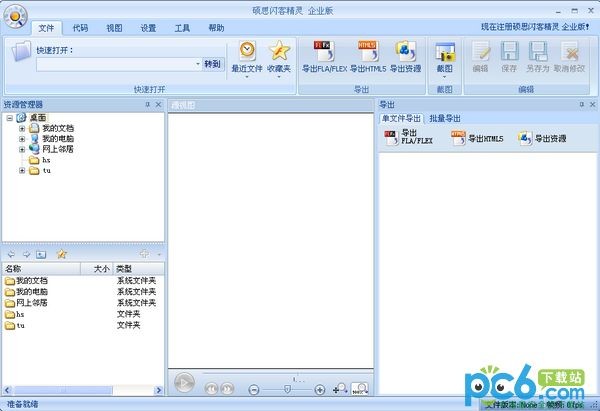Open the 最近文件 recent files icon
Viewport: 600px width, 411px height.
point(247,51)
